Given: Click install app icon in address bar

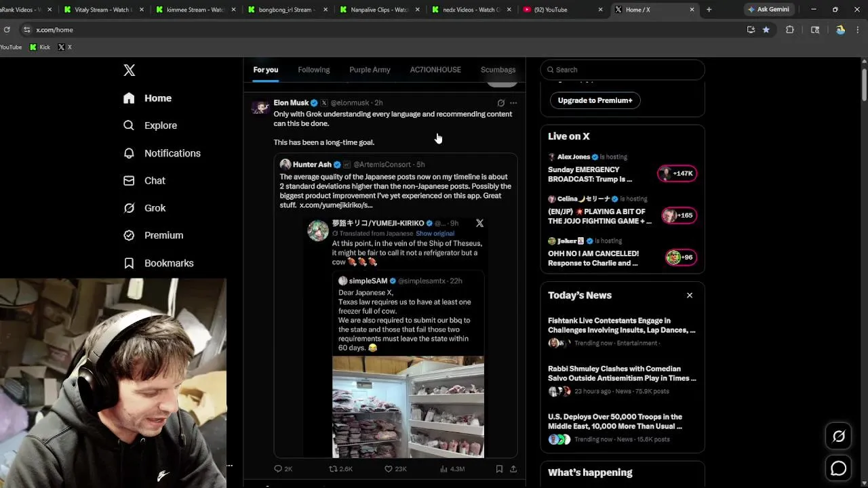Looking at the screenshot, I should click(x=751, y=30).
